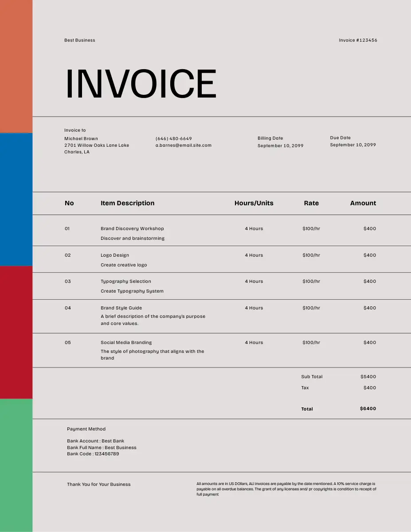Click the $5400 Sub Total value
The height and width of the screenshot is (532, 411).
tap(368, 377)
